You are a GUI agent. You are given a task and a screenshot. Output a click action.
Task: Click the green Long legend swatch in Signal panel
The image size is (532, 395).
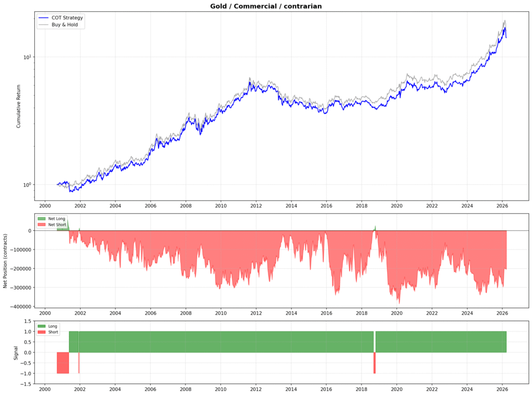tap(42, 326)
